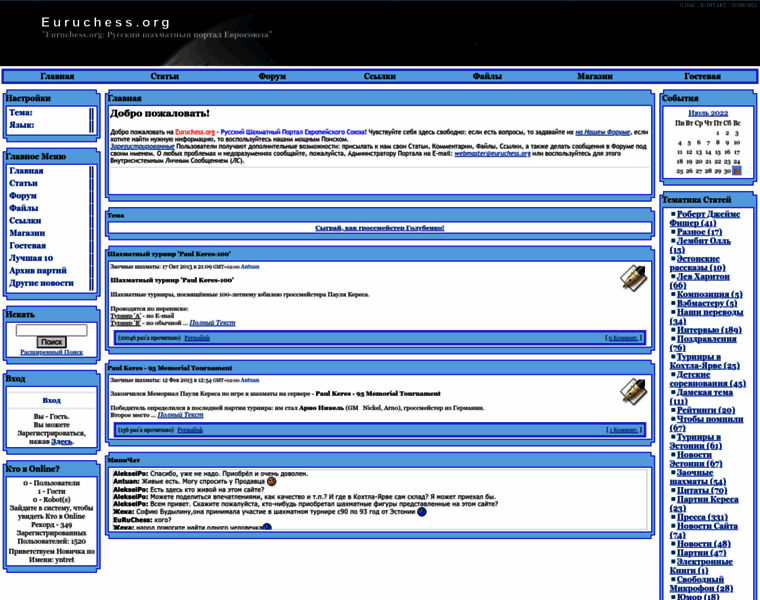Open 'Сыграй, как гроссмейстер Голубенко!' link

tap(380, 228)
